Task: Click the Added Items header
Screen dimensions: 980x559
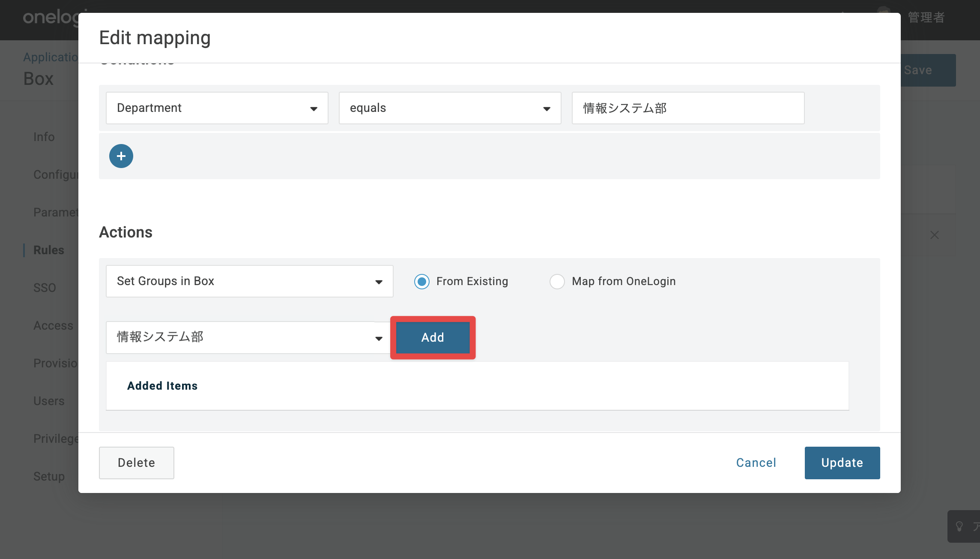Action: point(162,386)
